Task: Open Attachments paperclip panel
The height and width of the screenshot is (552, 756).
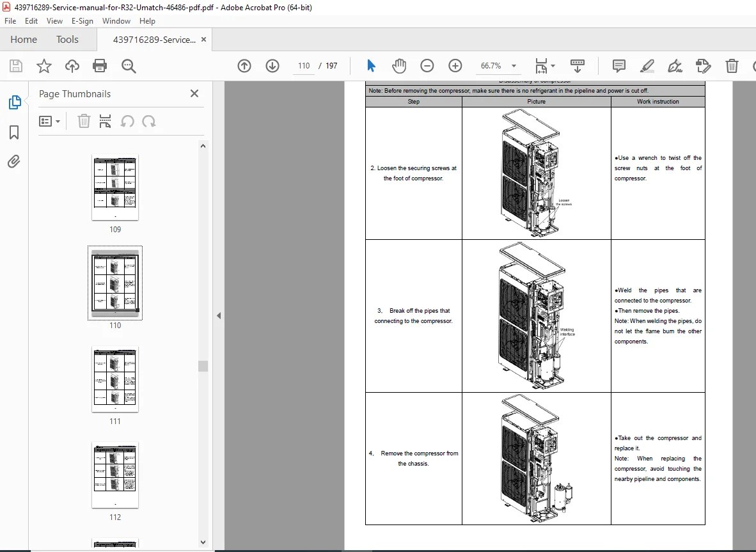Action: coord(14,161)
